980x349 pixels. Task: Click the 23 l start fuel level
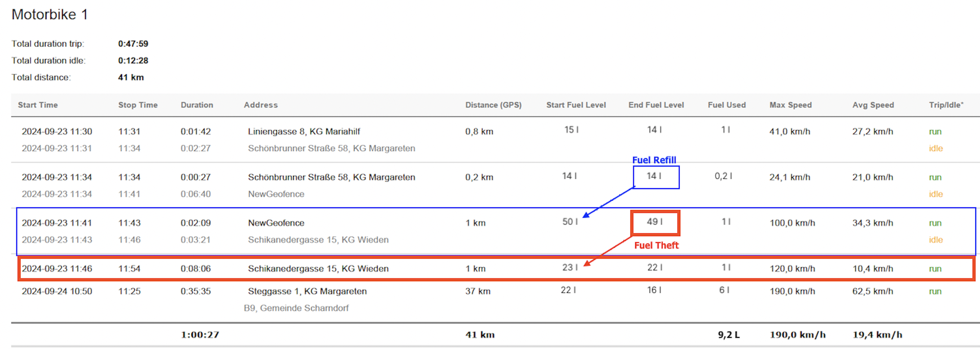tap(570, 267)
